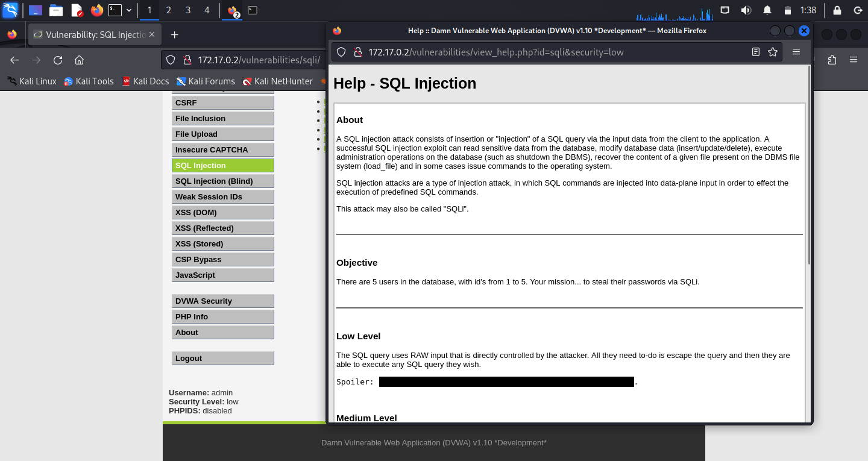
Task: Open a new tab in main Firefox
Action: (174, 35)
